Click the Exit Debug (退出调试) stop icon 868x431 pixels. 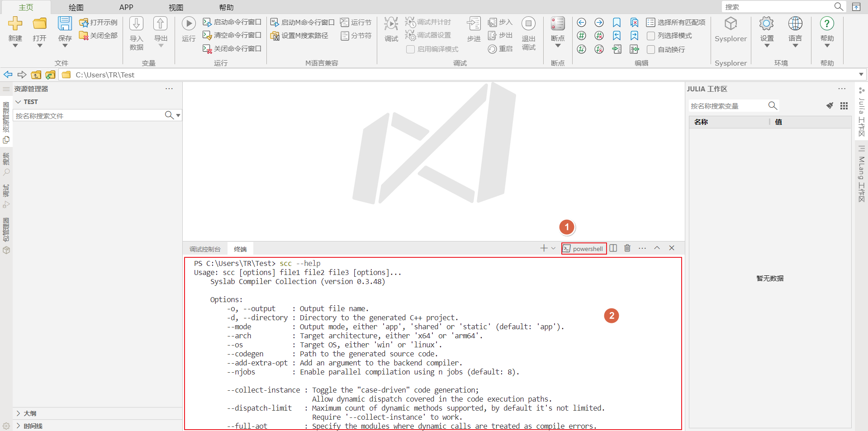[x=528, y=24]
